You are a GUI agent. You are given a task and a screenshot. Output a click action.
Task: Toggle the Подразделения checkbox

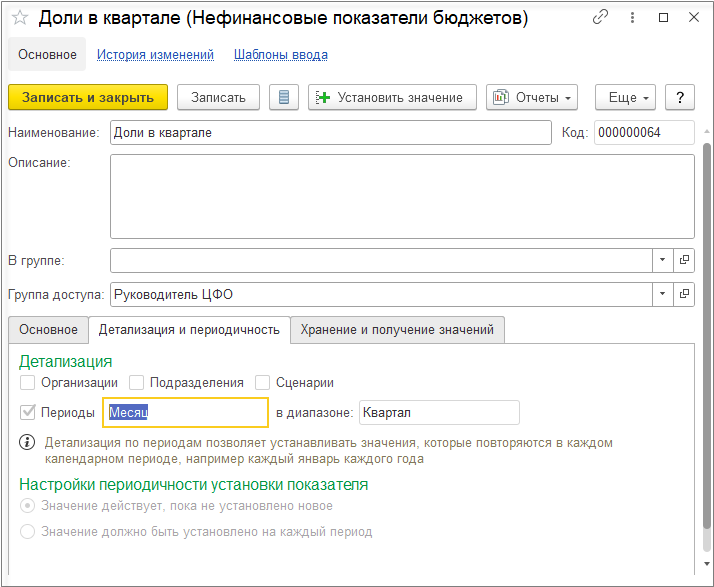pos(140,382)
